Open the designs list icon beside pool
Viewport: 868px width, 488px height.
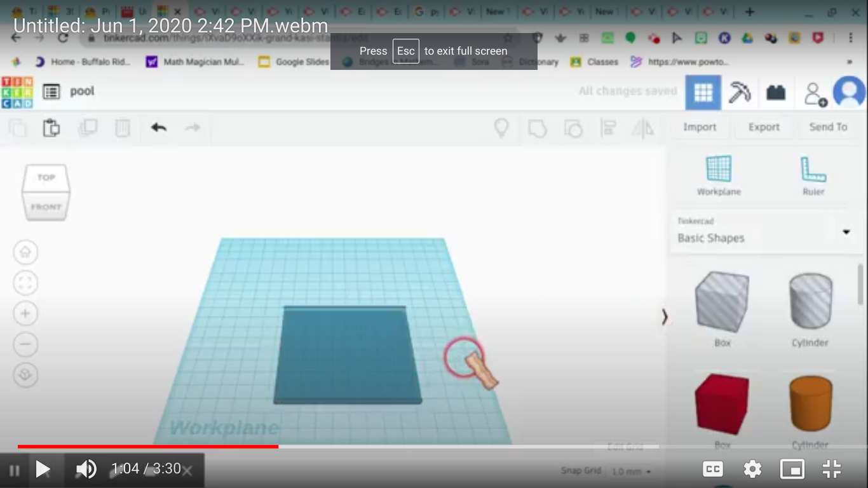click(51, 91)
